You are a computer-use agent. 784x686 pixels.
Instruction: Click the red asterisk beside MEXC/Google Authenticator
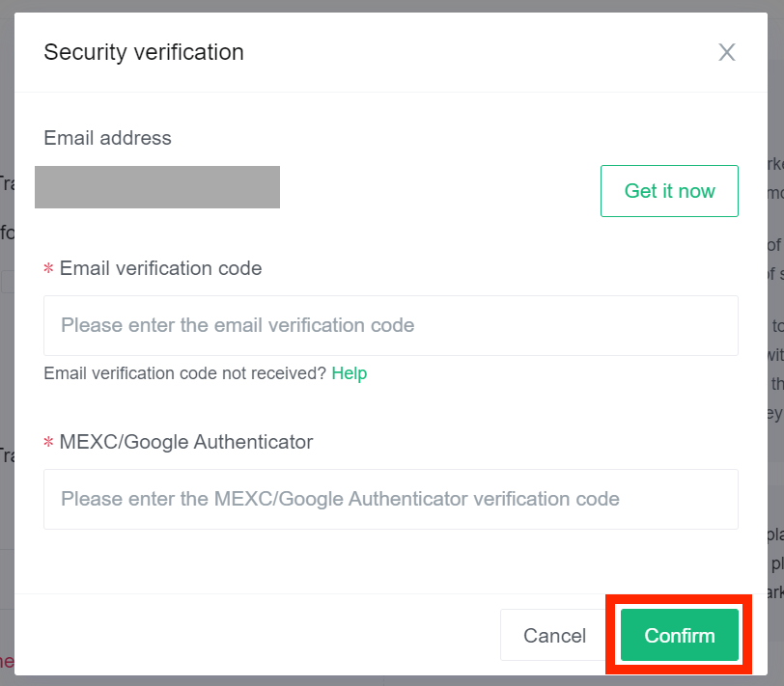pyautogui.click(x=48, y=442)
